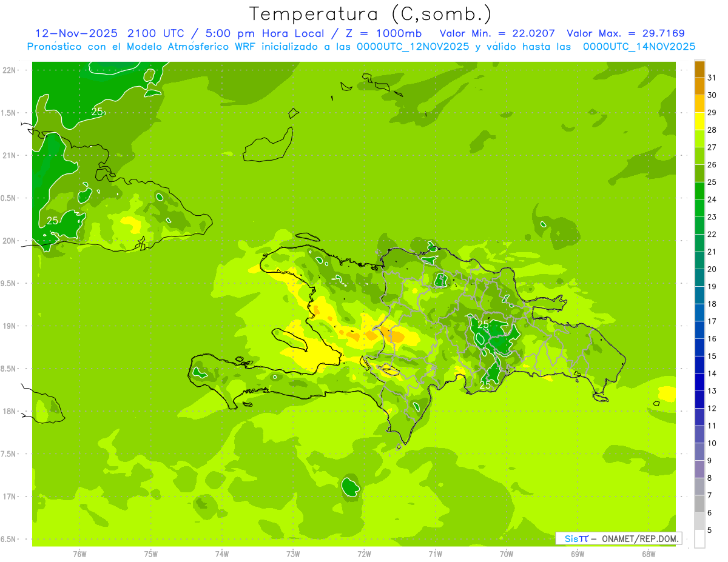Pick the lime swatch between 27 and 28
Viewport: 728px width, 562px height.
pyautogui.click(x=699, y=139)
